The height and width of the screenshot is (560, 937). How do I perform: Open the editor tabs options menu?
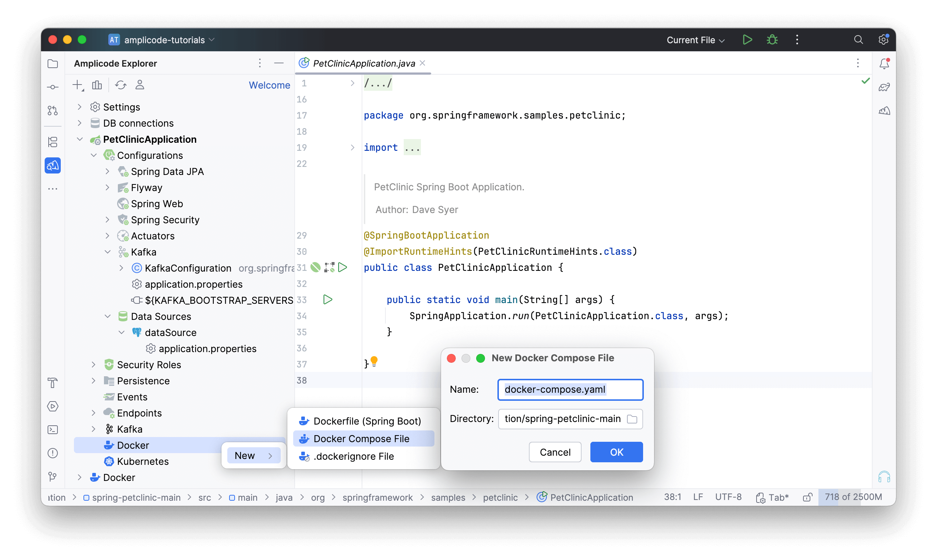coord(857,63)
